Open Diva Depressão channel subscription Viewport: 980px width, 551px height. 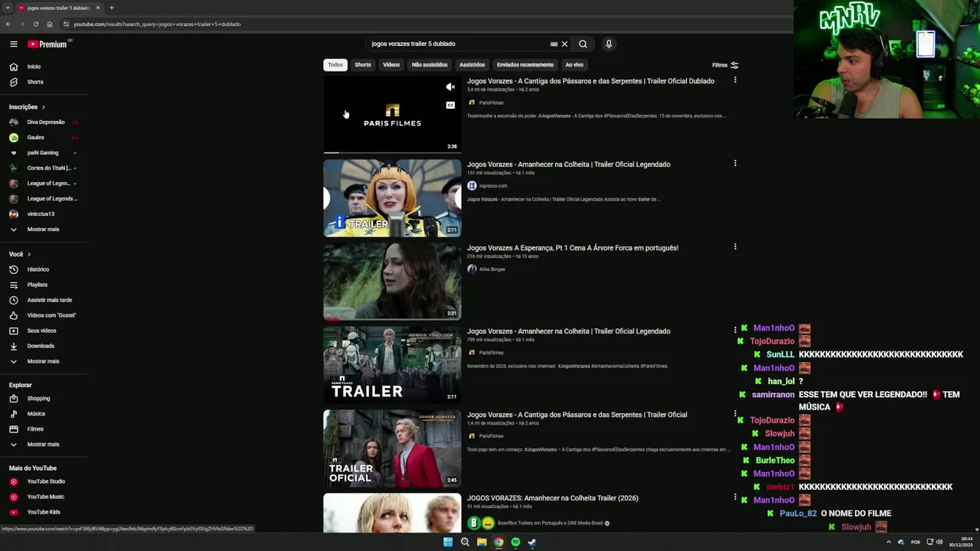tap(44, 122)
